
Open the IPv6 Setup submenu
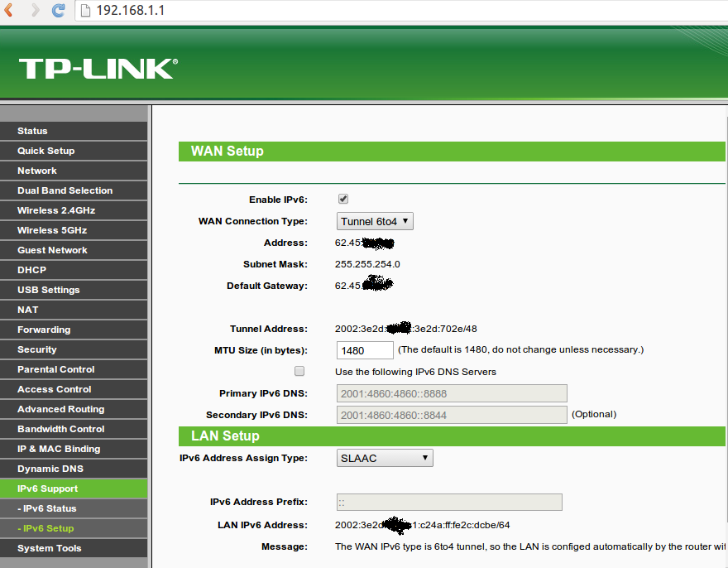pos(74,528)
